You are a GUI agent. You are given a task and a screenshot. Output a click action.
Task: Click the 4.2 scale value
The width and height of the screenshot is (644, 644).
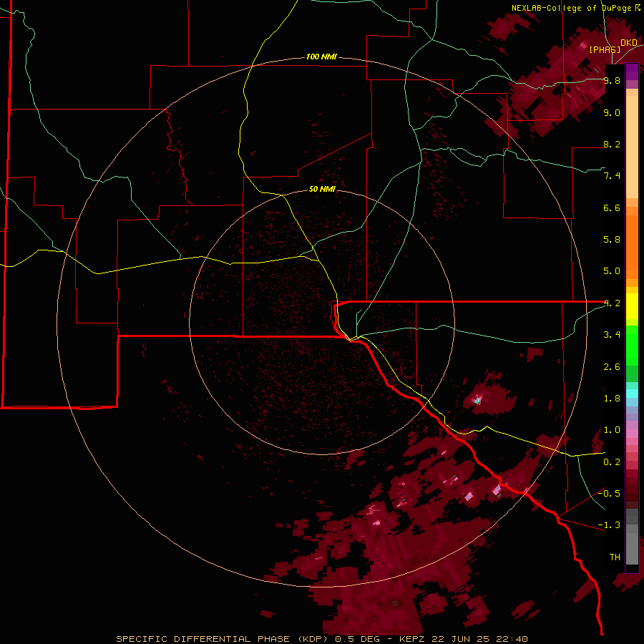(x=612, y=303)
